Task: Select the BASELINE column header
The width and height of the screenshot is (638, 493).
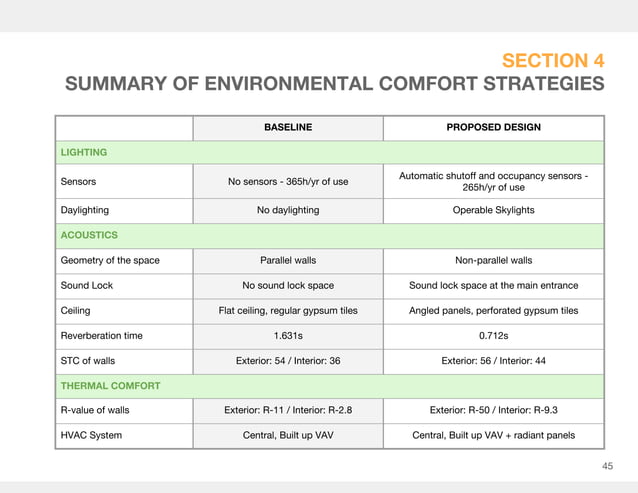Action: (x=288, y=127)
